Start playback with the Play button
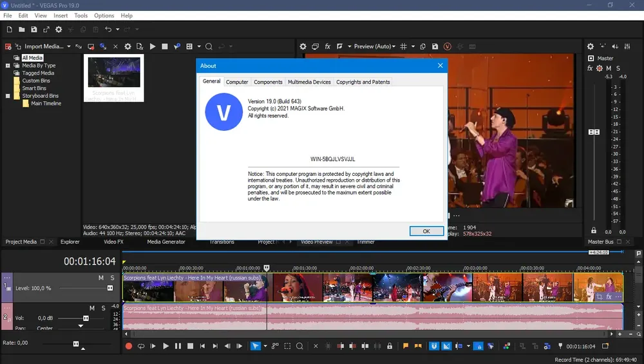The height and width of the screenshot is (364, 644). pyautogui.click(x=166, y=346)
